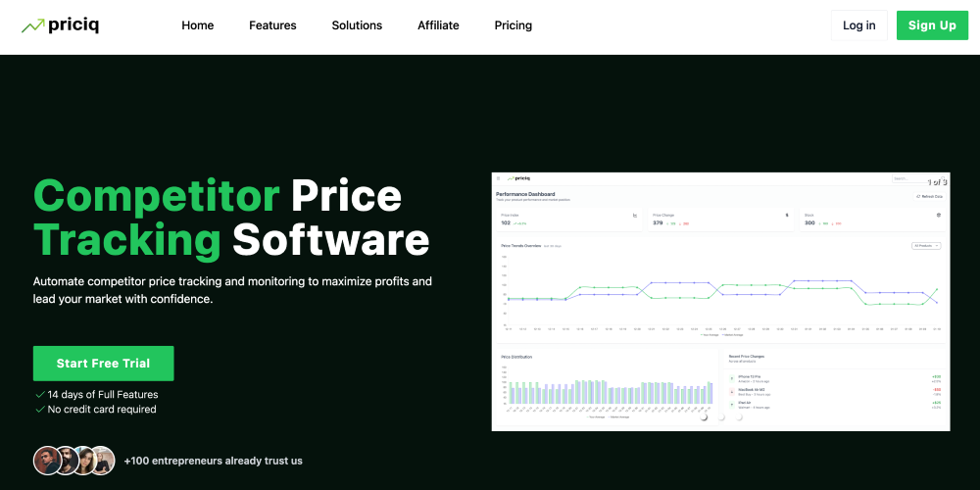This screenshot has height=490, width=980.
Task: Click the priciq logo inside the dashboard
Action: click(x=518, y=178)
